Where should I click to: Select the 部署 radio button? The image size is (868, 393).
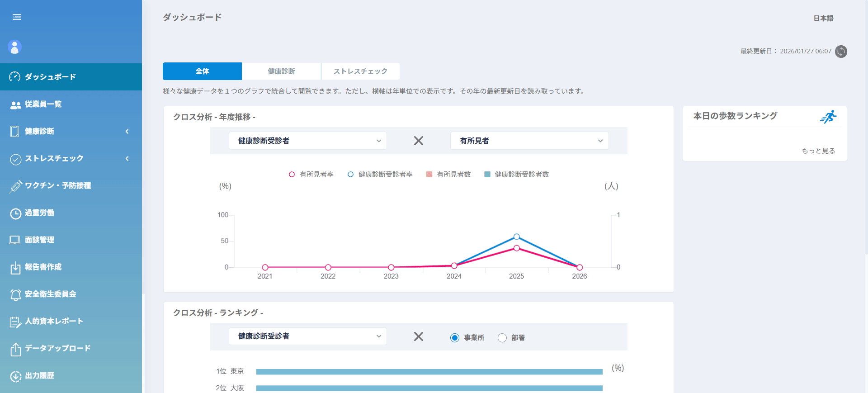pyautogui.click(x=502, y=338)
